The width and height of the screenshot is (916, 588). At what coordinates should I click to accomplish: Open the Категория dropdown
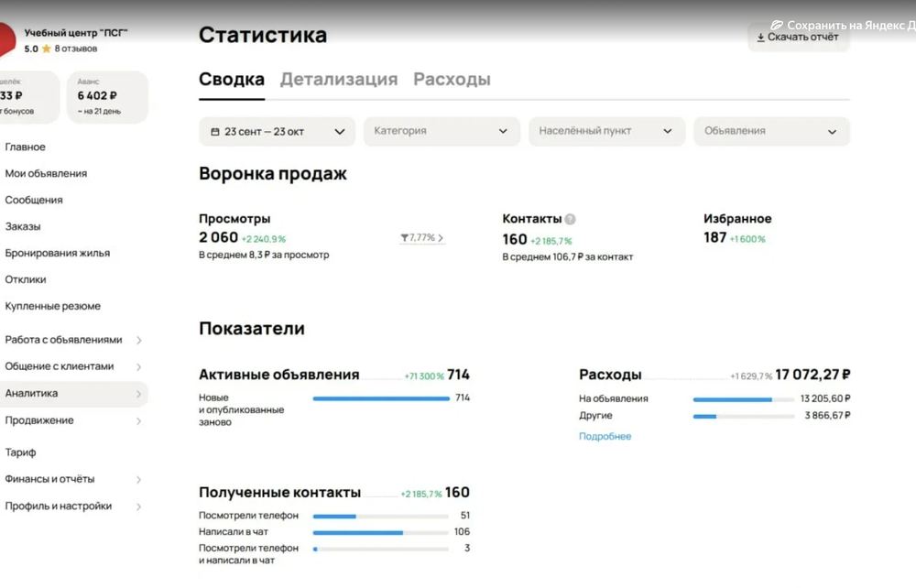pyautogui.click(x=442, y=131)
